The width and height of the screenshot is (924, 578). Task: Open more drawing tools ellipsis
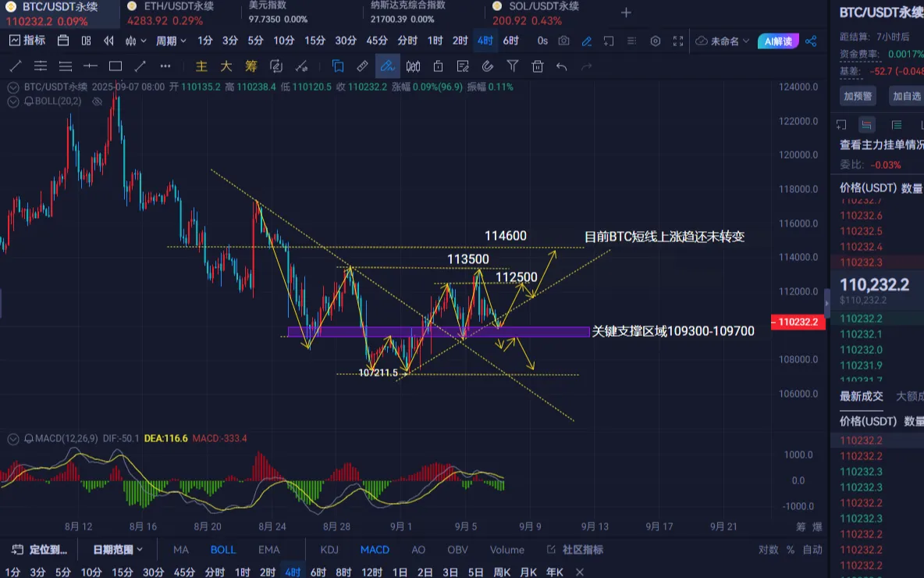click(165, 66)
